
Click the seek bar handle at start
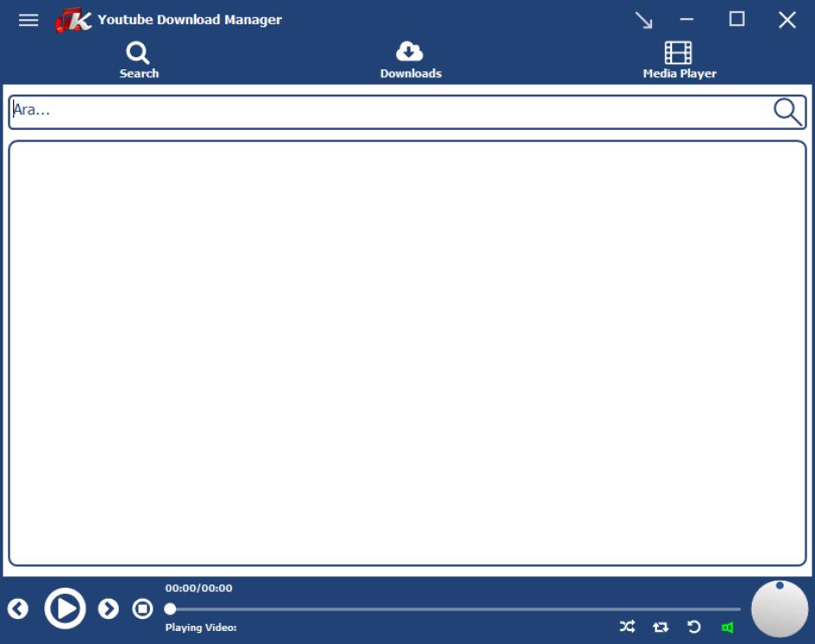(170, 608)
